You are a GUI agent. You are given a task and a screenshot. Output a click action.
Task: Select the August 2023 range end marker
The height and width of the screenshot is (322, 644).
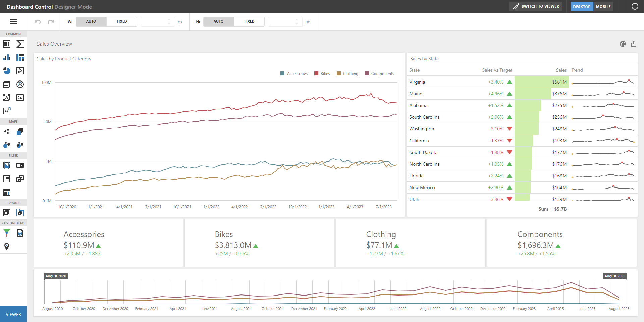[615, 276]
